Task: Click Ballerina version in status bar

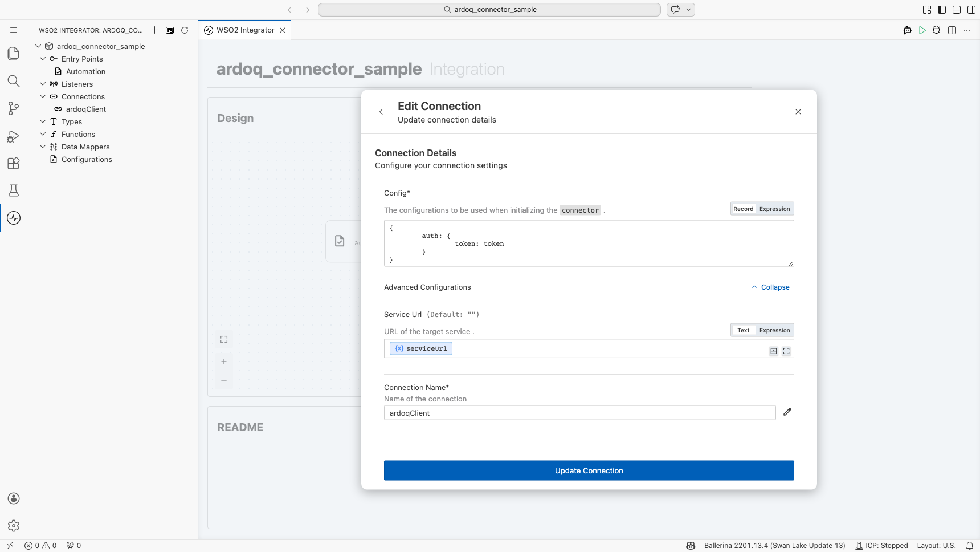Action: [x=774, y=546]
